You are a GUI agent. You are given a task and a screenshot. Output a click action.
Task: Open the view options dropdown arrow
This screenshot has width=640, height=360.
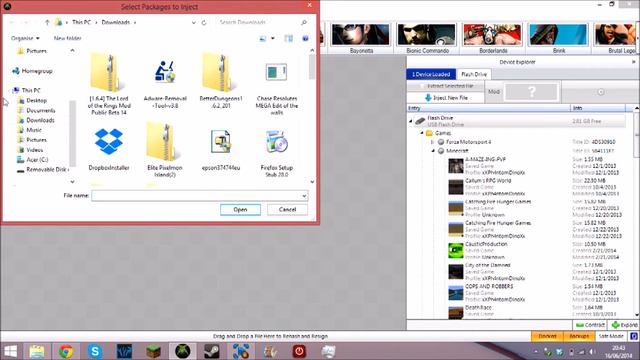(273, 38)
